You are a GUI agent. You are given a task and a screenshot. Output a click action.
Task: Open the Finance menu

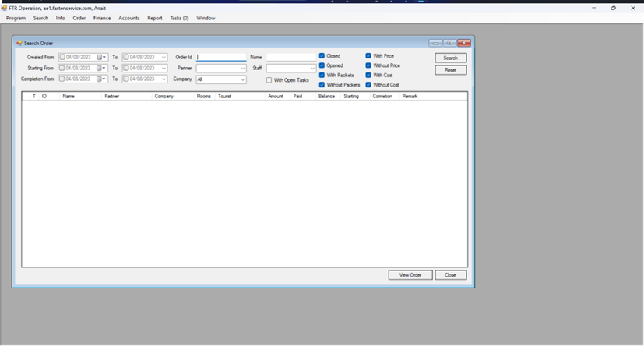click(102, 18)
